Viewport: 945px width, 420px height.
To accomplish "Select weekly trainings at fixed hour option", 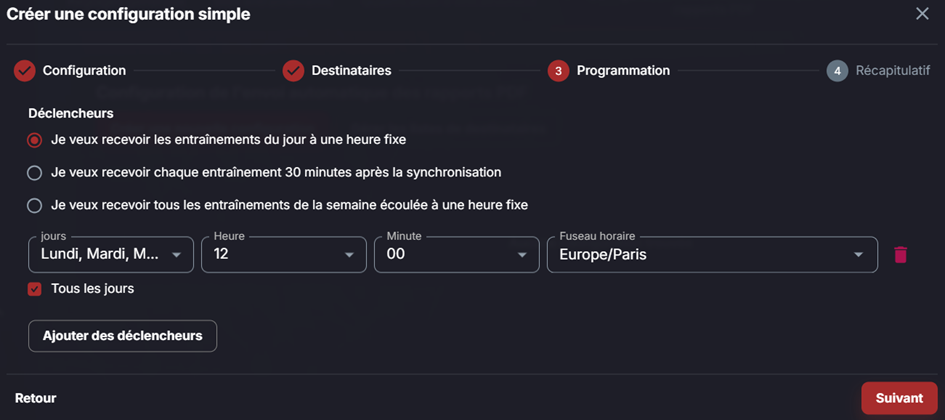I will coord(34,205).
